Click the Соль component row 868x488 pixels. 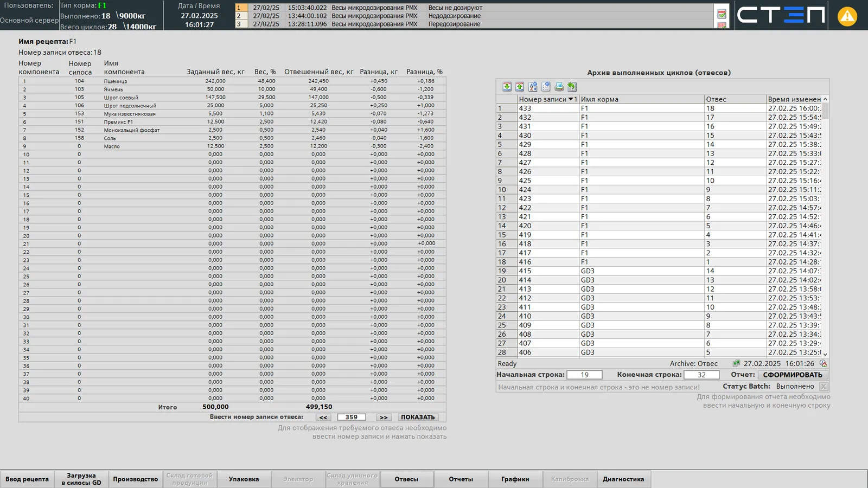[x=232, y=138]
